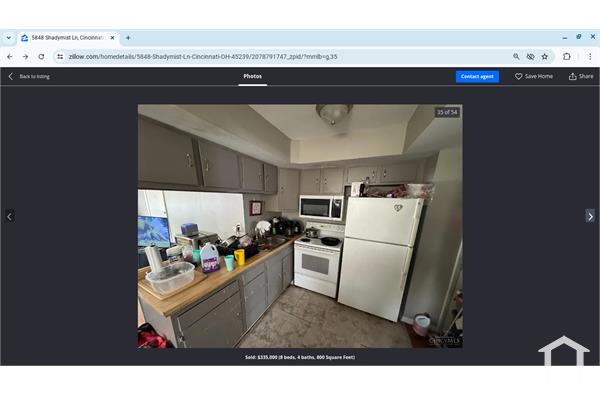This screenshot has width=600, height=395.
Task: Open a new browser tab
Action: pyautogui.click(x=128, y=38)
